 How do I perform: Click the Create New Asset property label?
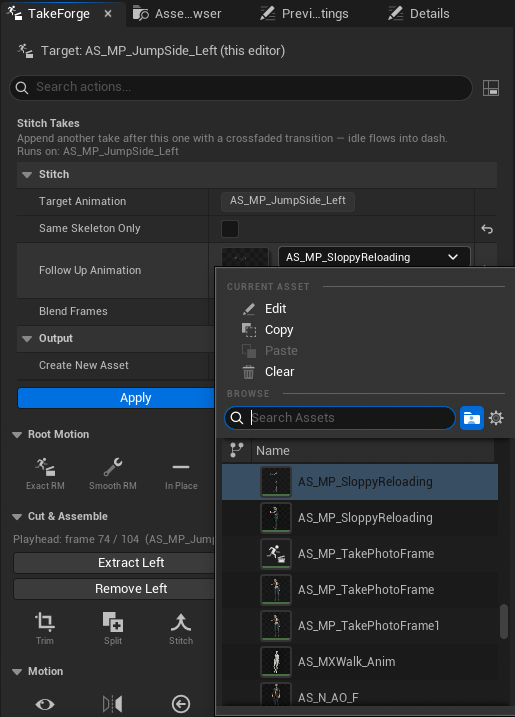[84, 365]
